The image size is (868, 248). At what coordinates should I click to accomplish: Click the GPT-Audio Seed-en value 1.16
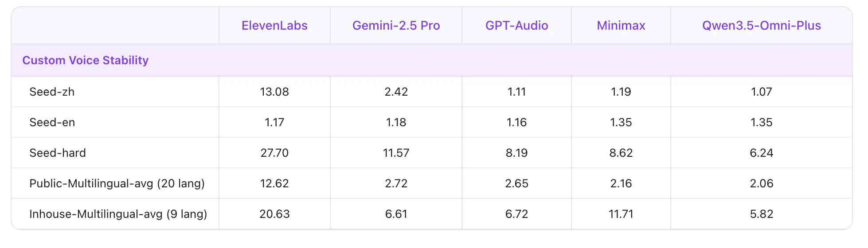click(516, 122)
